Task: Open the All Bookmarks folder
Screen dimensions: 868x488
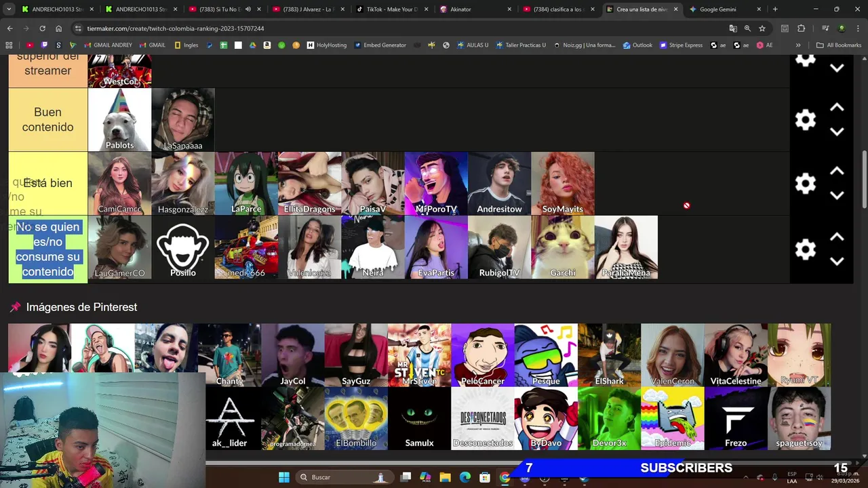Action: pos(839,45)
